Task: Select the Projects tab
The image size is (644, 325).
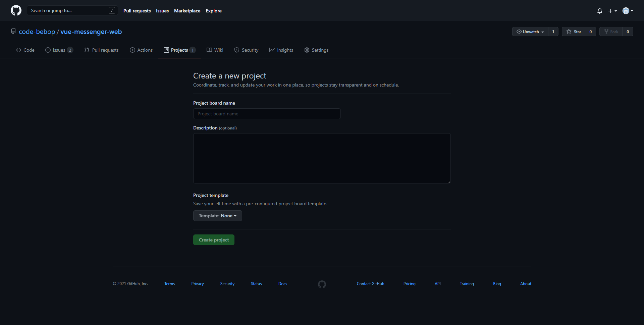Action: coord(179,50)
